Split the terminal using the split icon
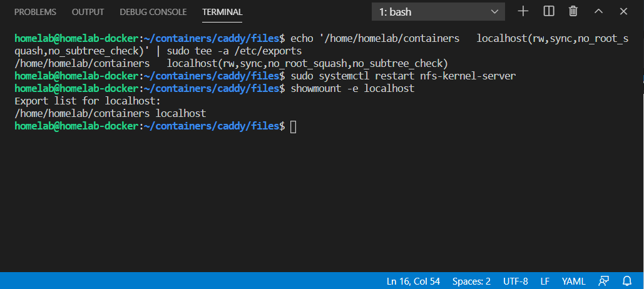The image size is (644, 289). pos(549,11)
